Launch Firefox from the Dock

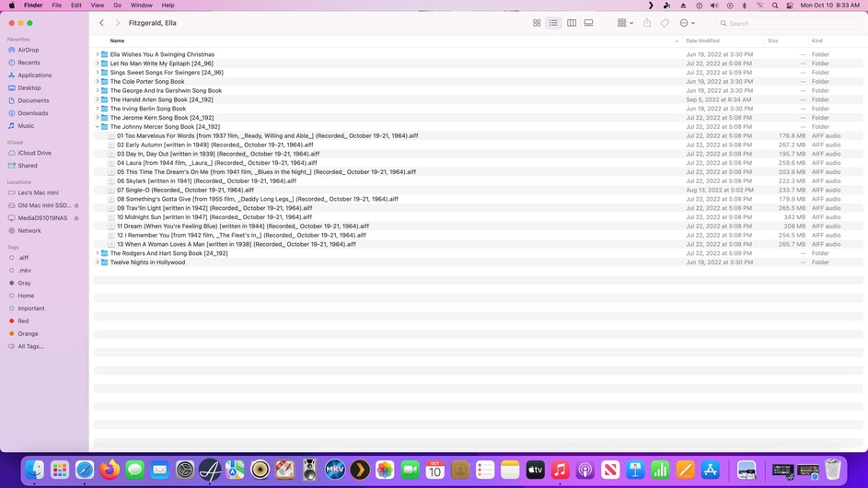(110, 470)
